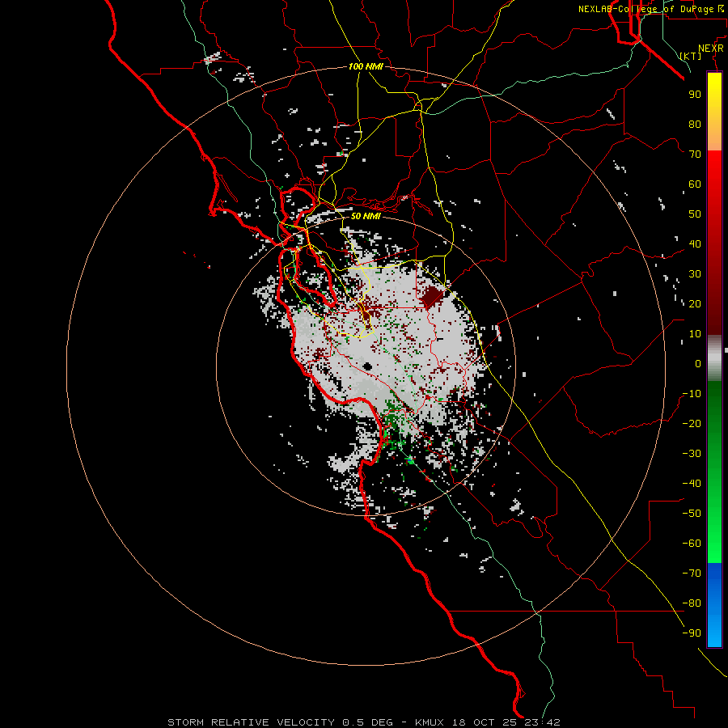Screen dimensions: 728x728
Task: Click the "[KT]" units label above scale
Action: pyautogui.click(x=691, y=56)
